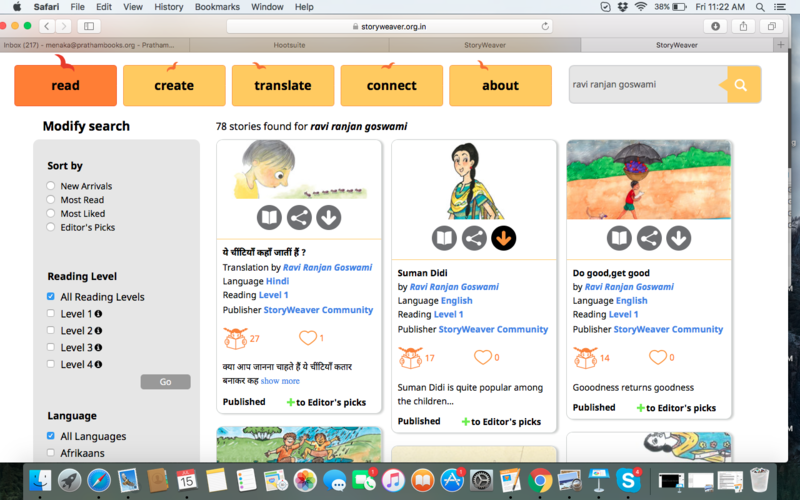The image size is (800, 500).
Task: Download the Do good,get good story
Action: [679, 238]
